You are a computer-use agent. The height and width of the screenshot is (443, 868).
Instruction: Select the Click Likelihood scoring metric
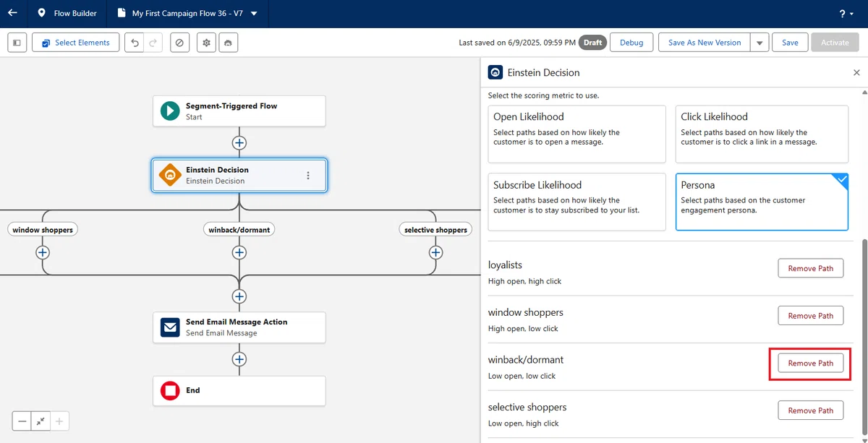762,134
